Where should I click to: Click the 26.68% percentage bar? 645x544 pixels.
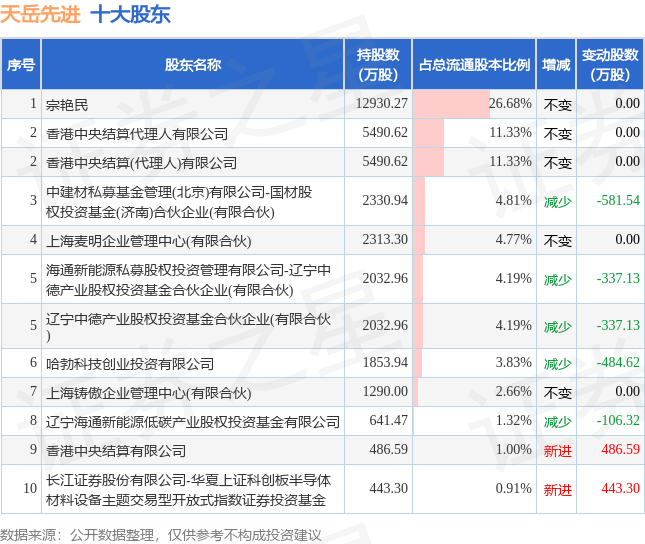click(x=451, y=104)
